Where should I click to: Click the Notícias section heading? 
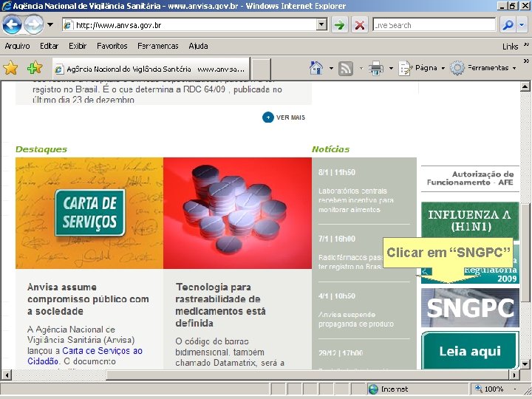coord(330,149)
